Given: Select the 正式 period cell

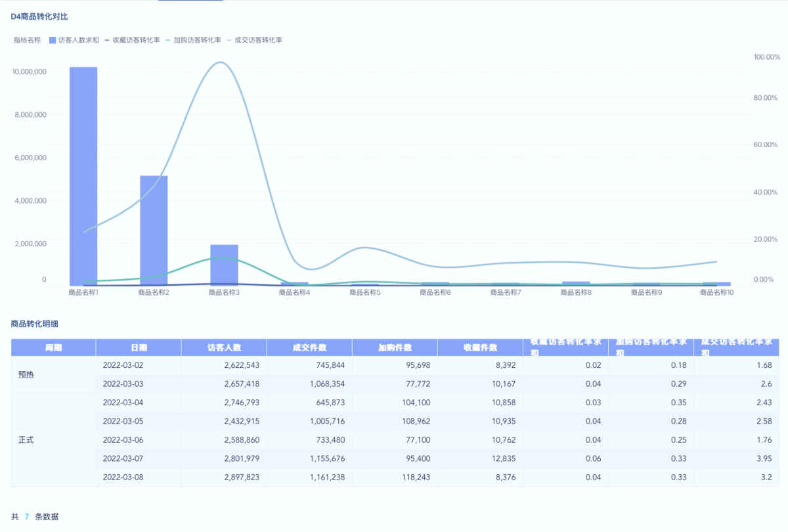Looking at the screenshot, I should (26, 440).
